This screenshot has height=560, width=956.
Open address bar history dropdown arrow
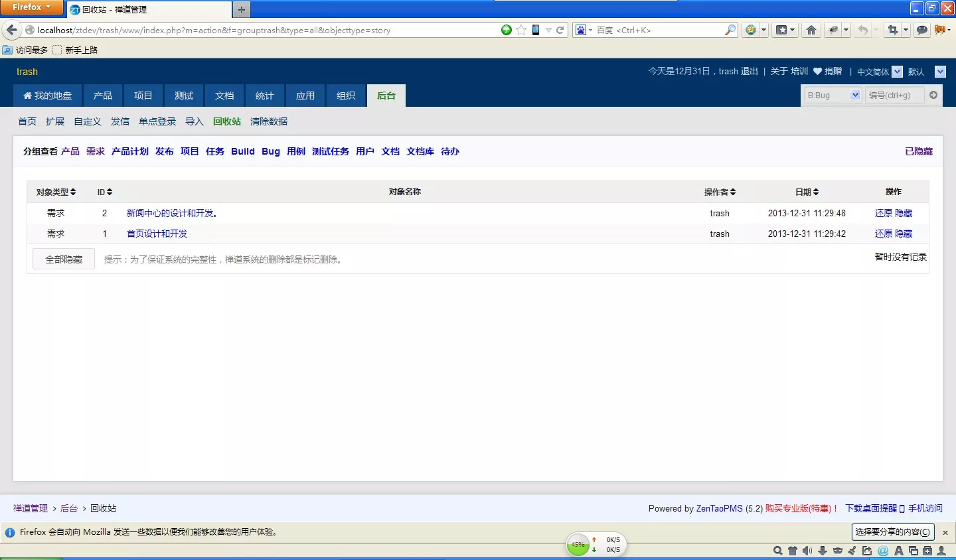tap(548, 30)
